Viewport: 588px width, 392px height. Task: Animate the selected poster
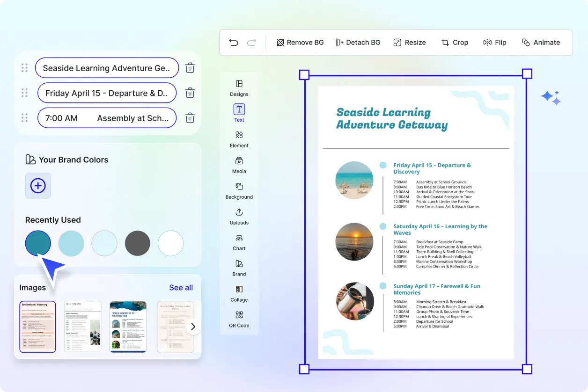pyautogui.click(x=541, y=42)
